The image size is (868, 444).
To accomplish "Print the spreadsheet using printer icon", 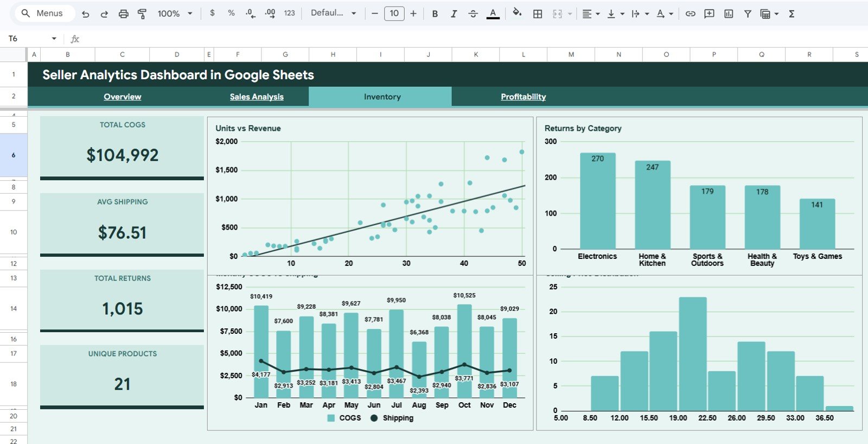I will [x=123, y=14].
